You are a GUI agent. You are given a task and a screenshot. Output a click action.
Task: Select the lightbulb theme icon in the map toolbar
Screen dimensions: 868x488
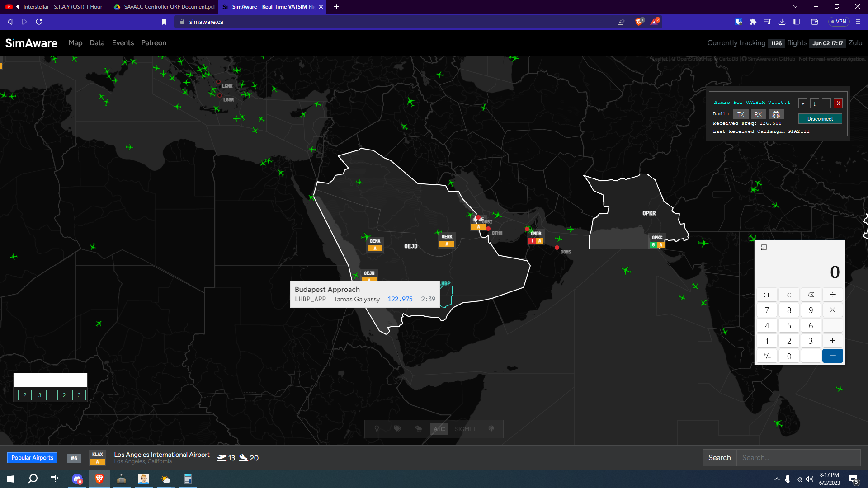tap(377, 428)
